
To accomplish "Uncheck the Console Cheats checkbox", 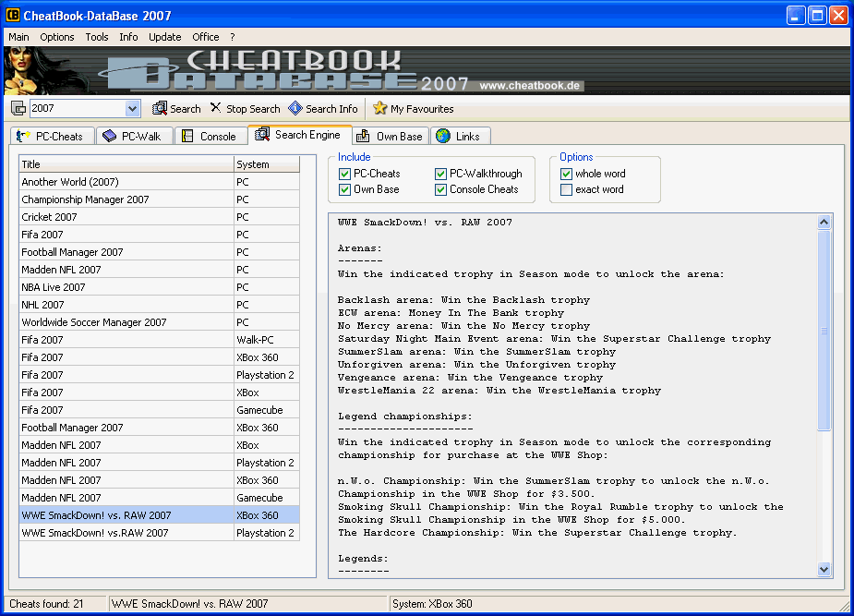I will 440,189.
